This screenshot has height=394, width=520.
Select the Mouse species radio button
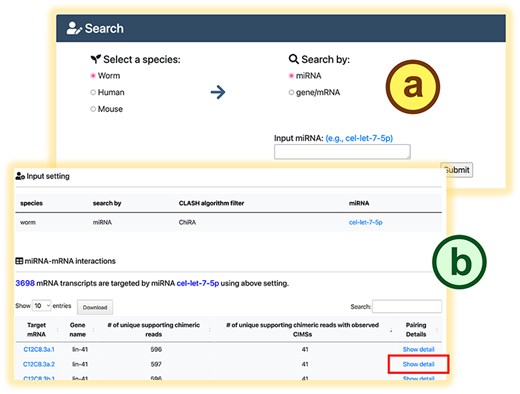pos(93,109)
